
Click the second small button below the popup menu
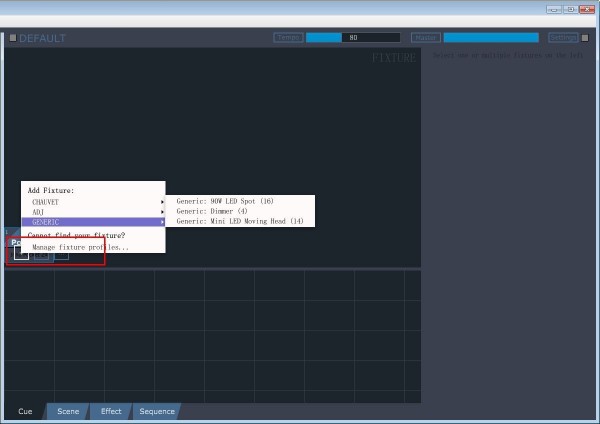coord(41,254)
